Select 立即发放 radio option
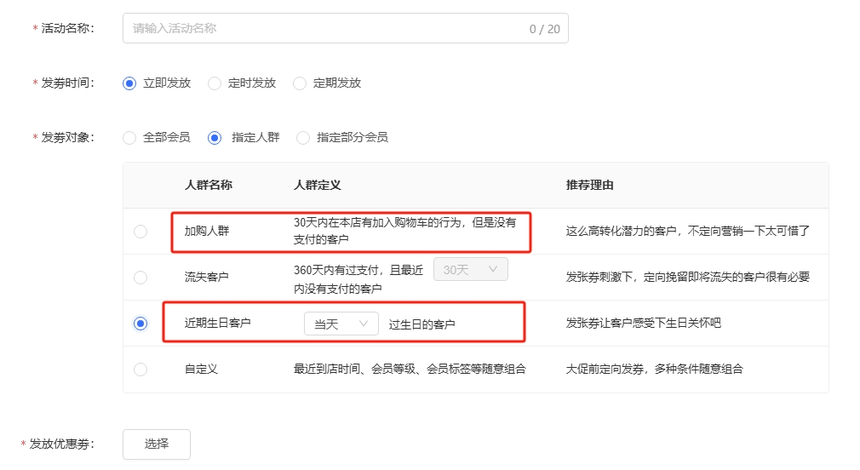860x470 pixels. point(129,83)
